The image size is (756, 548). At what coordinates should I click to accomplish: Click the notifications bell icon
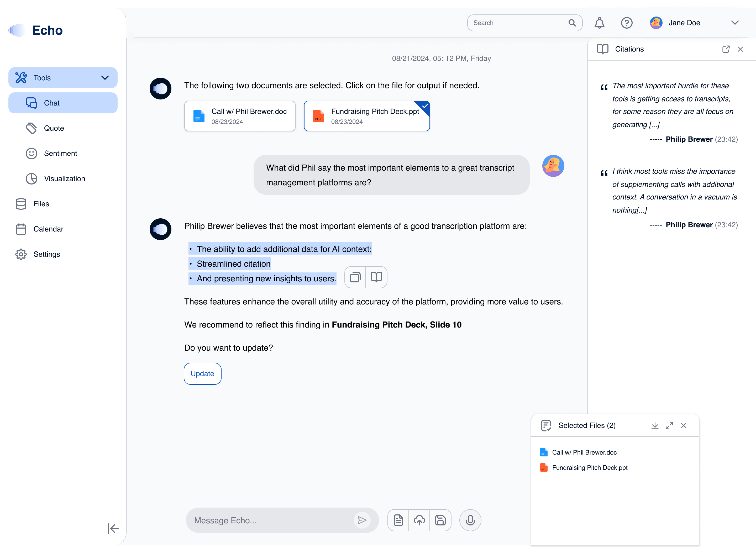click(599, 23)
